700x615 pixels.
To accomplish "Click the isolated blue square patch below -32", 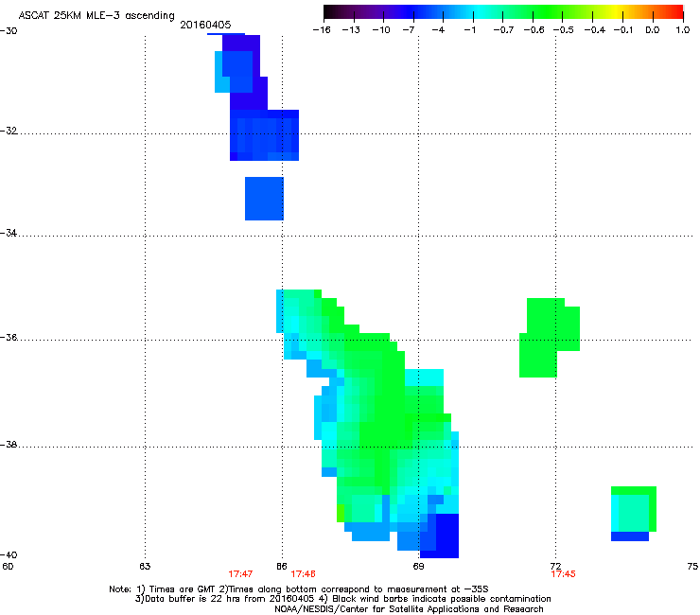I will (x=264, y=199).
